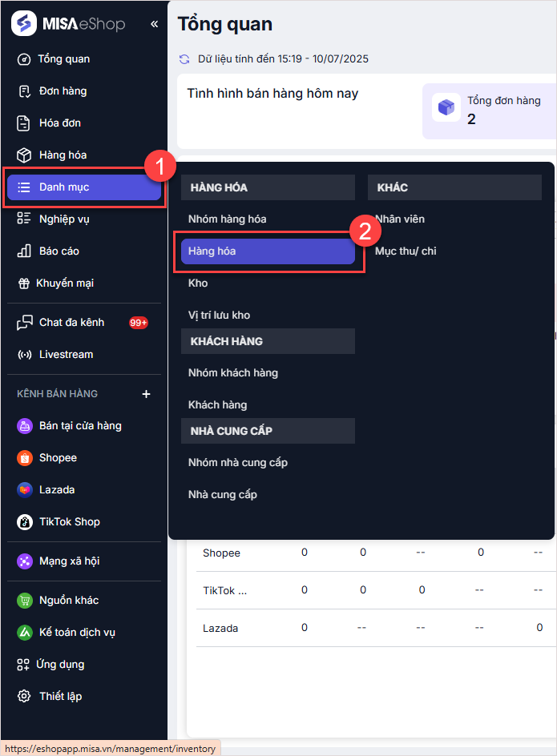Open the Lazada channel icon
This screenshot has height=756, width=557.
tap(25, 490)
